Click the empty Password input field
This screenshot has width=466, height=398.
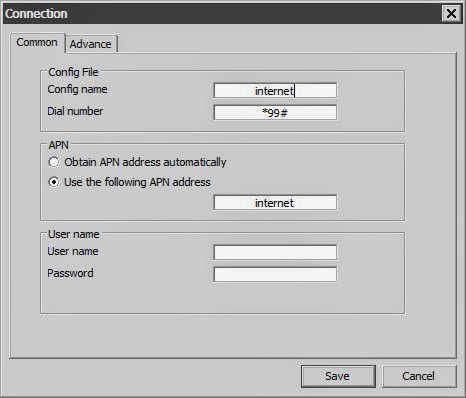275,274
